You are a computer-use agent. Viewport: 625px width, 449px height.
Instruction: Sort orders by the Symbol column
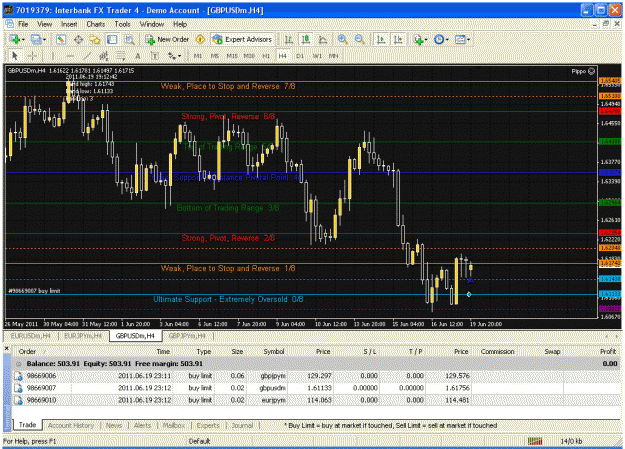[273, 351]
